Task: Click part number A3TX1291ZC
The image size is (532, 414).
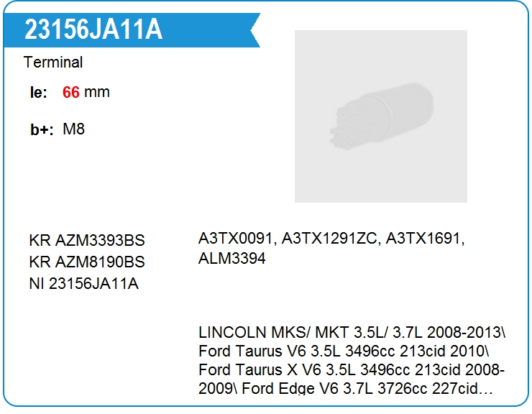Action: coord(330,239)
